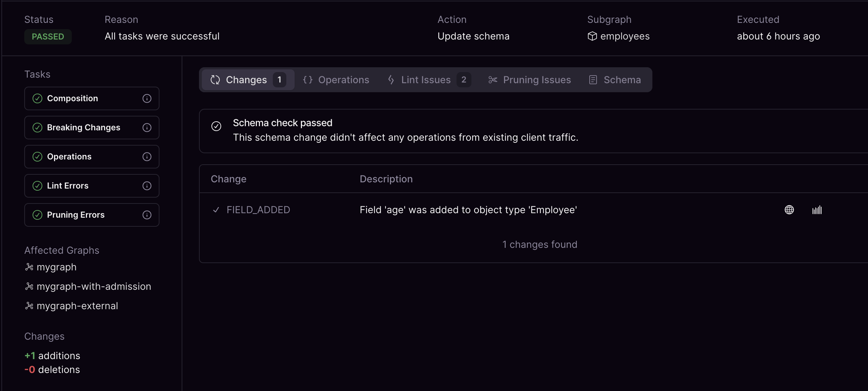868x391 pixels.
Task: Open the mygraph-with-admission graph
Action: click(94, 286)
